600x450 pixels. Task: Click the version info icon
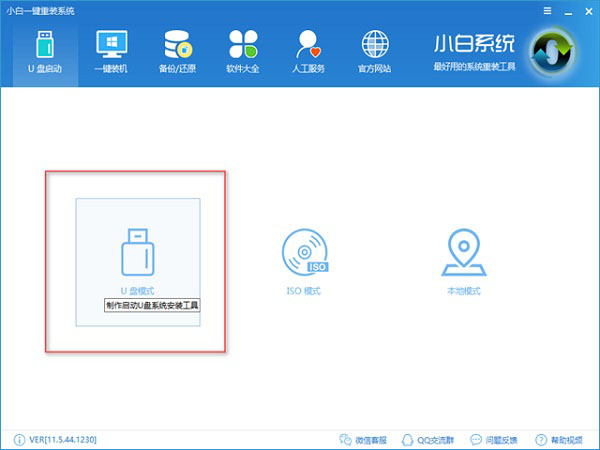20,440
